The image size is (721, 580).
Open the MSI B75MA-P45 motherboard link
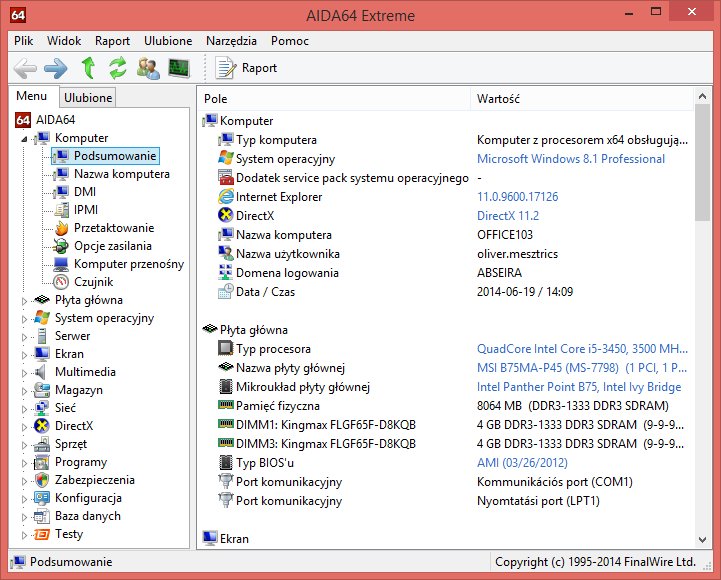click(582, 368)
